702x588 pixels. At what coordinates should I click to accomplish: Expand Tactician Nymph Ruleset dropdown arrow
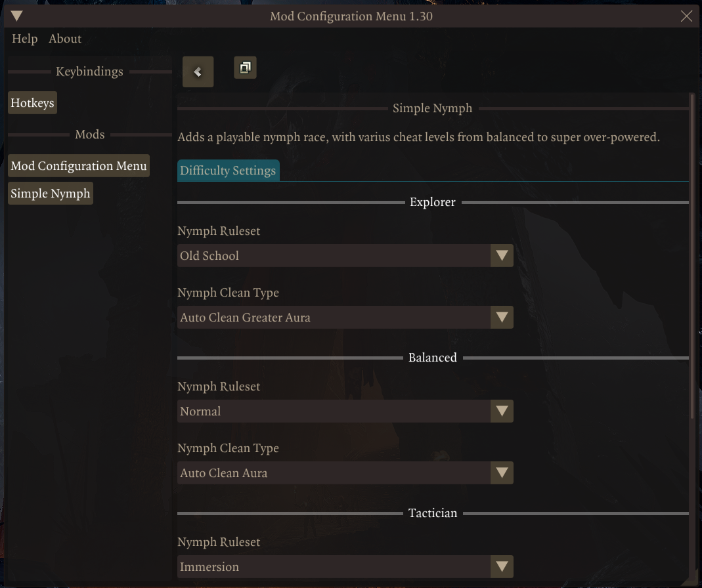[x=502, y=567]
